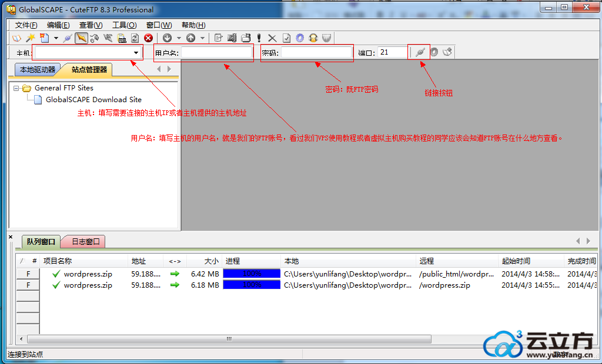Click the X Delete icon in toolbar
The image size is (602, 364).
(272, 38)
